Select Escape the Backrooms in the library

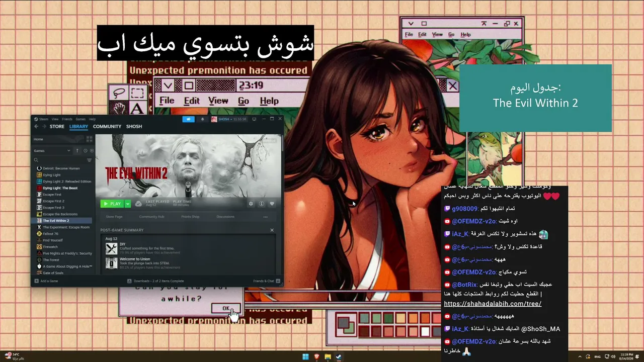coord(57,214)
